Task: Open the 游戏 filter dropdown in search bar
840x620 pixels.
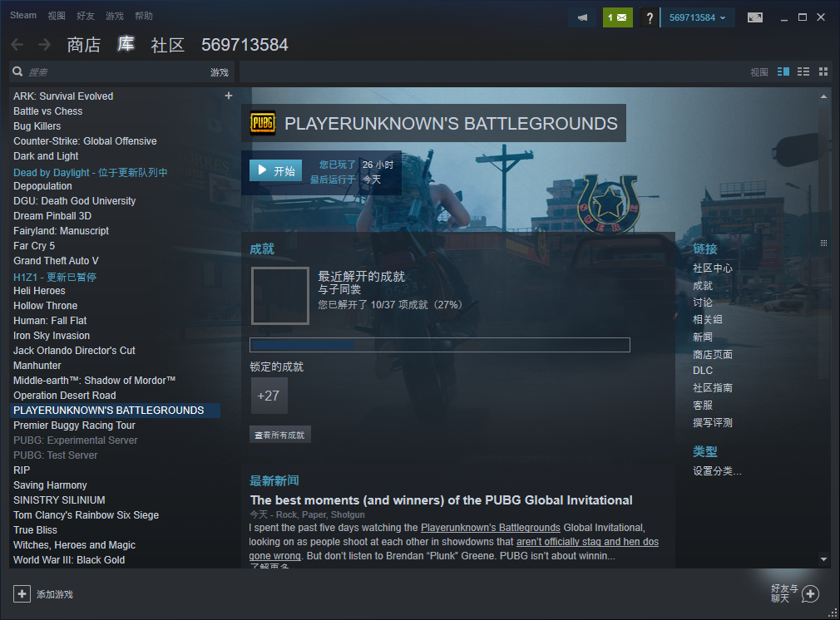Action: tap(219, 72)
